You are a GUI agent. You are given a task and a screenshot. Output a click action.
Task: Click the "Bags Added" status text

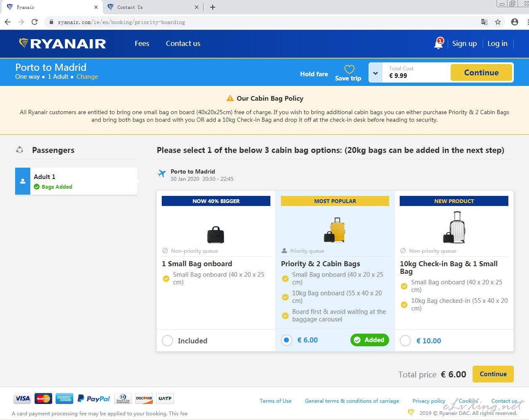coord(57,187)
